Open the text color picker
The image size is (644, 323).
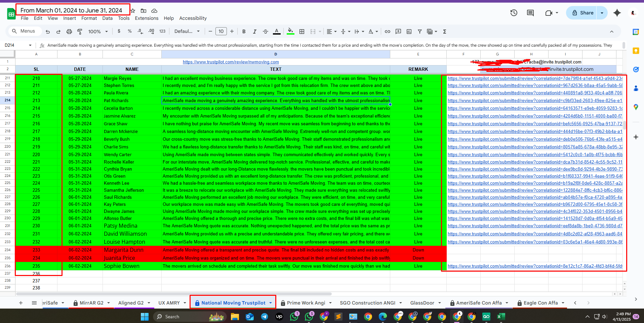(277, 32)
